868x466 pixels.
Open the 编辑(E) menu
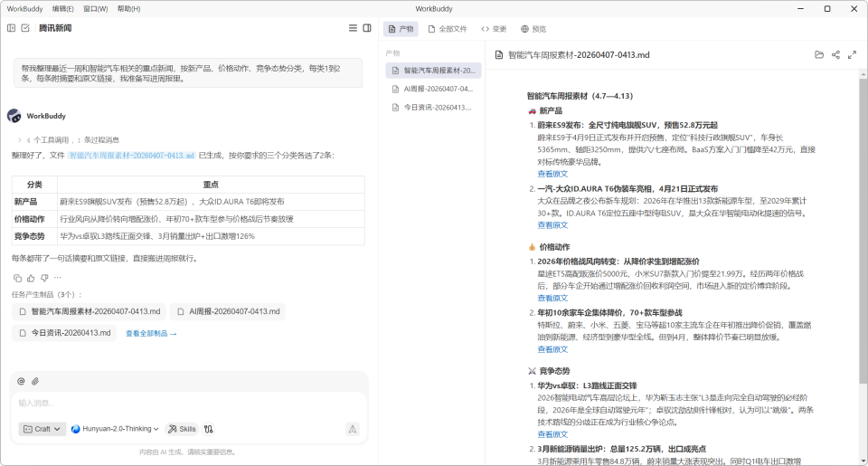coord(62,9)
